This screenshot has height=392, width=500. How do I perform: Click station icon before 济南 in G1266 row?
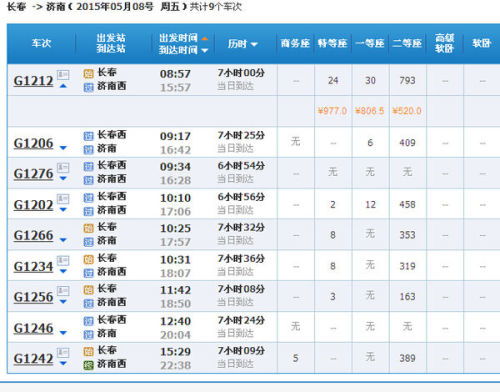click(x=88, y=242)
